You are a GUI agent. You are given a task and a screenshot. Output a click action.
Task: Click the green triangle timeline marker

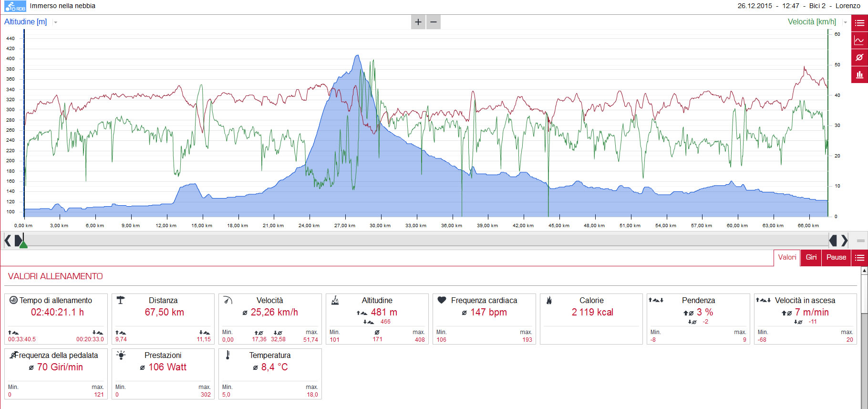point(23,244)
